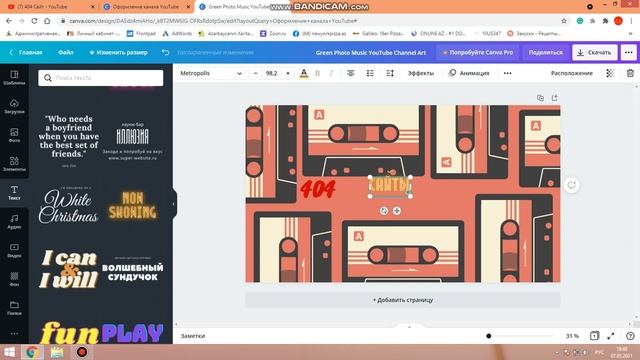Click Add page bar below canvas

[x=402, y=300]
